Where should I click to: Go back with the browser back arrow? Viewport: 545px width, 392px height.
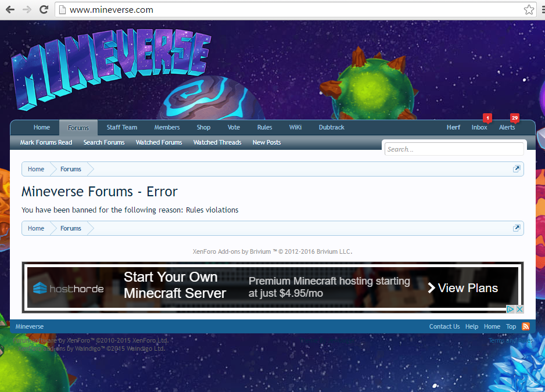(x=10, y=9)
